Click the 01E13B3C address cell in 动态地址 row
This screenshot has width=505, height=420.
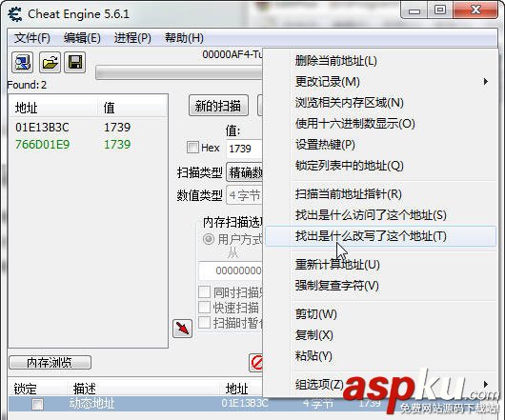point(245,403)
